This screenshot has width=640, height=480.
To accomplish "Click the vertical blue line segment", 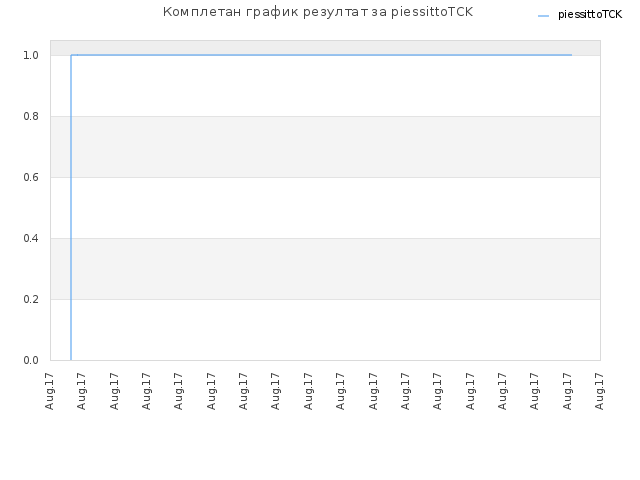I will [x=71, y=207].
